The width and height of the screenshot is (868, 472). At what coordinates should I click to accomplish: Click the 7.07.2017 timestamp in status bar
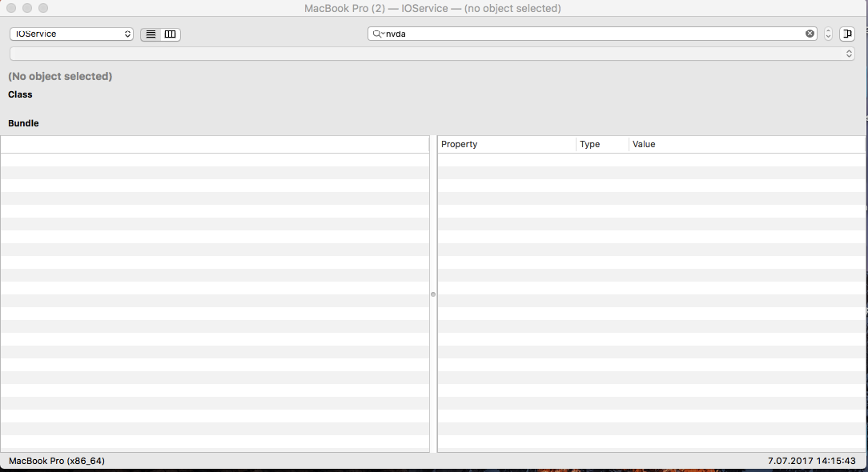point(811,461)
